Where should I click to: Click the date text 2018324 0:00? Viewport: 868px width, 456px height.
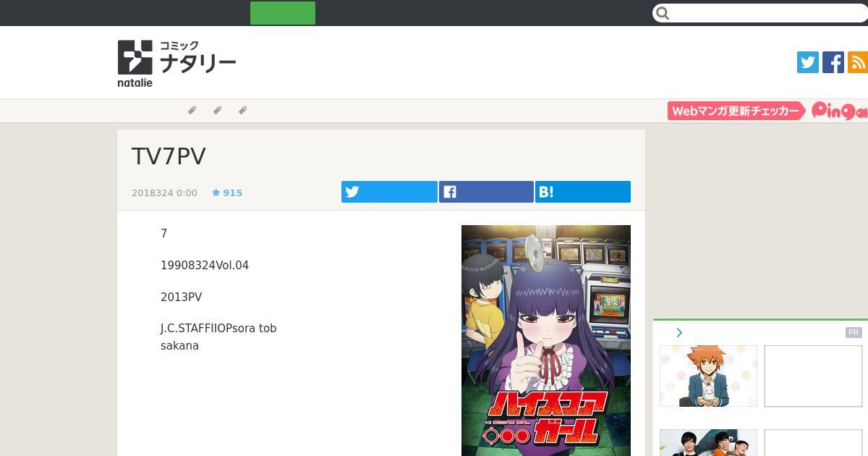click(x=164, y=193)
